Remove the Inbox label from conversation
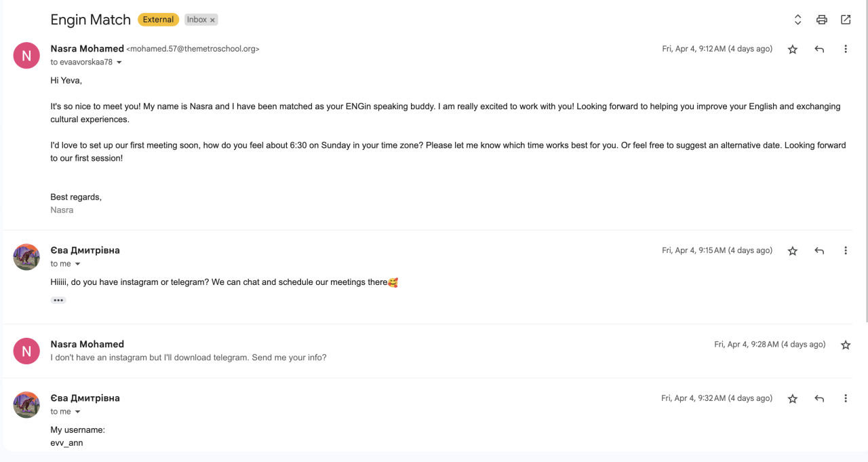This screenshot has width=868, height=462. point(212,20)
